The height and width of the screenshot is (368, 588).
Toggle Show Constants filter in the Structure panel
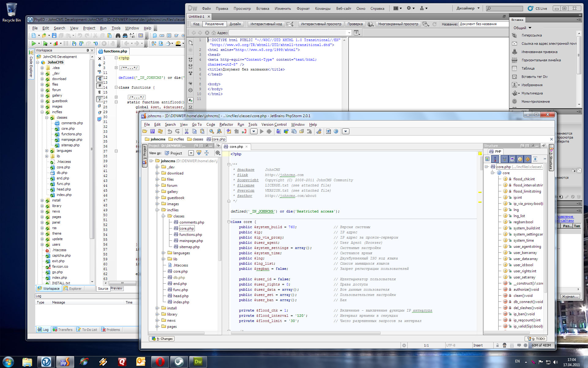pos(527,159)
